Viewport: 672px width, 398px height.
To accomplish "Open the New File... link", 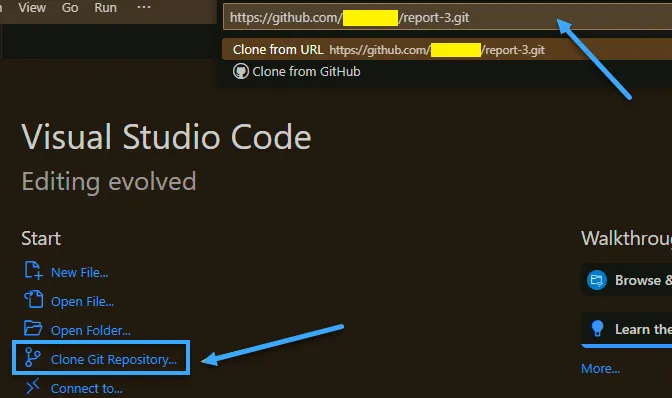I will click(79, 272).
